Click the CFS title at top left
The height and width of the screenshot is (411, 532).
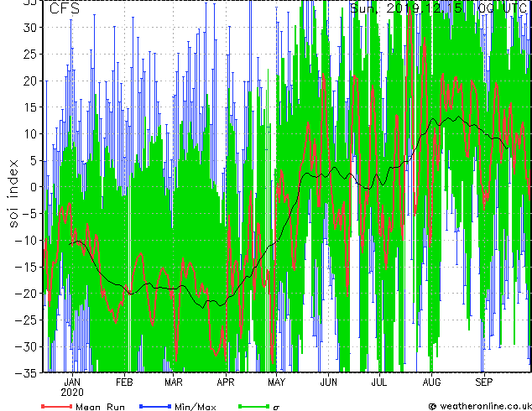(65, 9)
